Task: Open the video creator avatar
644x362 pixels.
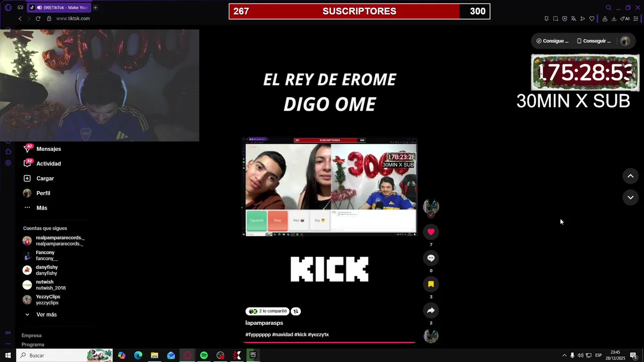Action: [431, 207]
